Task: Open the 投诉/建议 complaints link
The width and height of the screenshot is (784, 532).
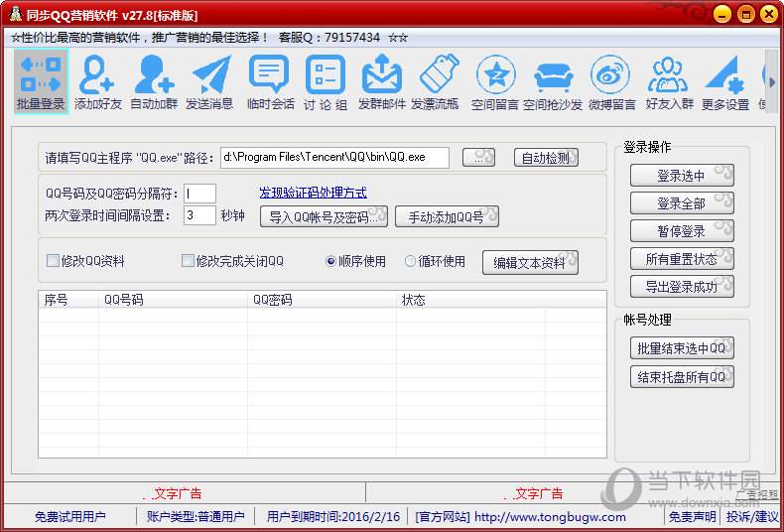Action: (x=752, y=516)
